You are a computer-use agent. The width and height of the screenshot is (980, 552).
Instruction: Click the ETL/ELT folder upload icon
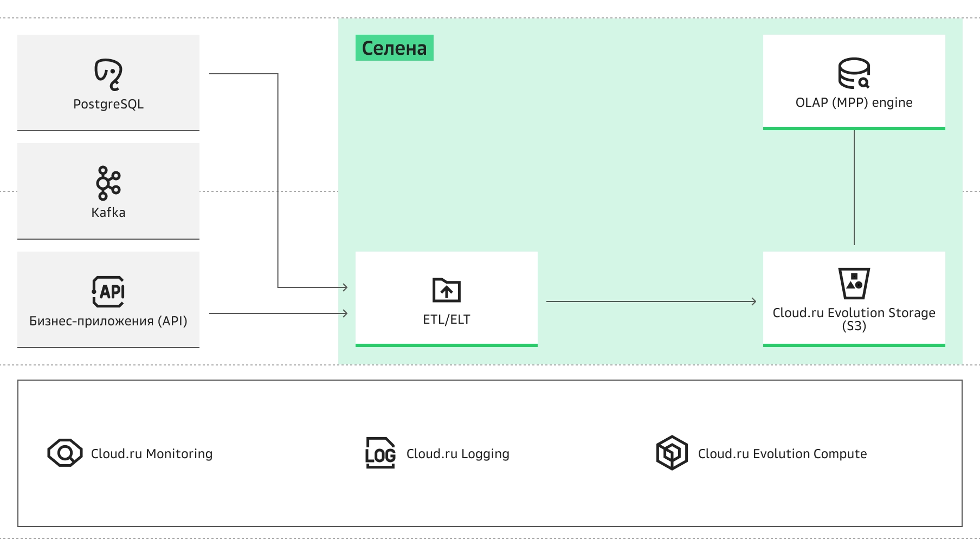click(x=447, y=290)
